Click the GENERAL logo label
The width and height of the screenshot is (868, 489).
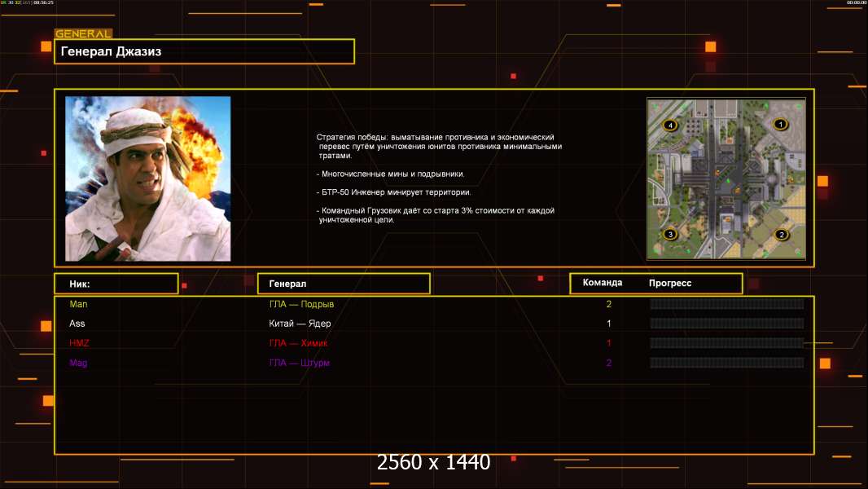point(83,34)
